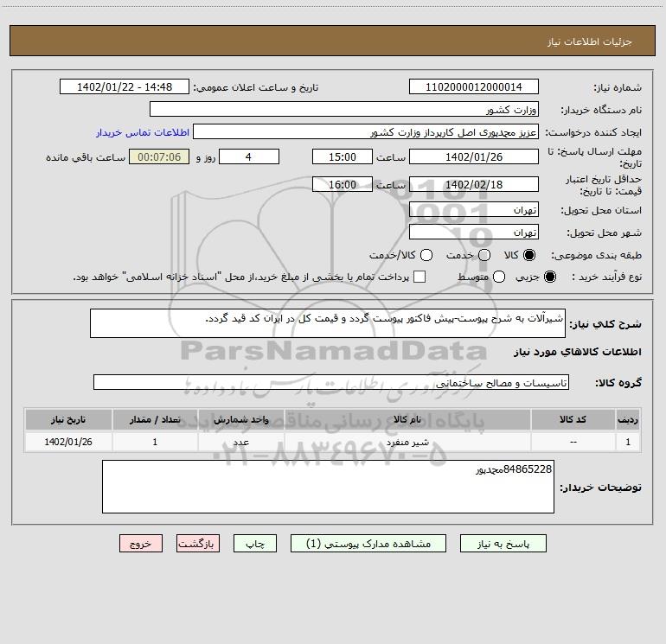Click the نوع فرآیند خرید label
Screen dimensions: 666x644
coord(606,277)
